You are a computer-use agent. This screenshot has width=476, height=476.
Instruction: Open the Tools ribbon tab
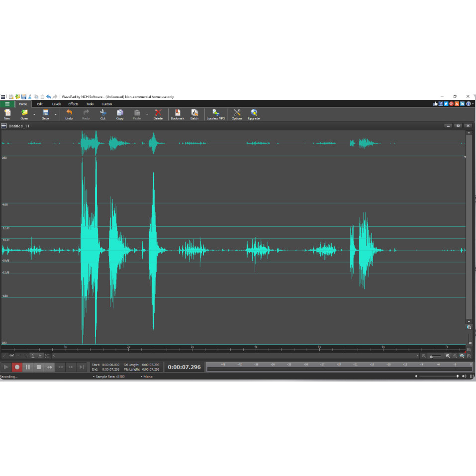90,104
